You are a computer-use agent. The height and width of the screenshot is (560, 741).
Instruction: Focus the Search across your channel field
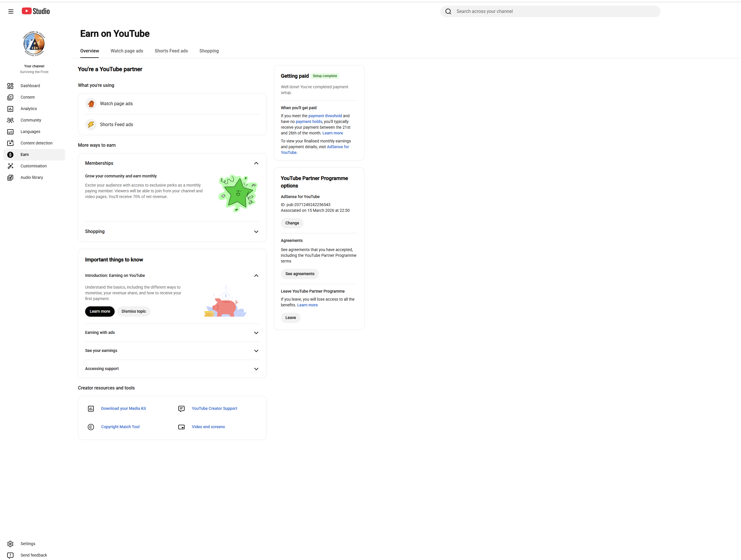coord(550,11)
